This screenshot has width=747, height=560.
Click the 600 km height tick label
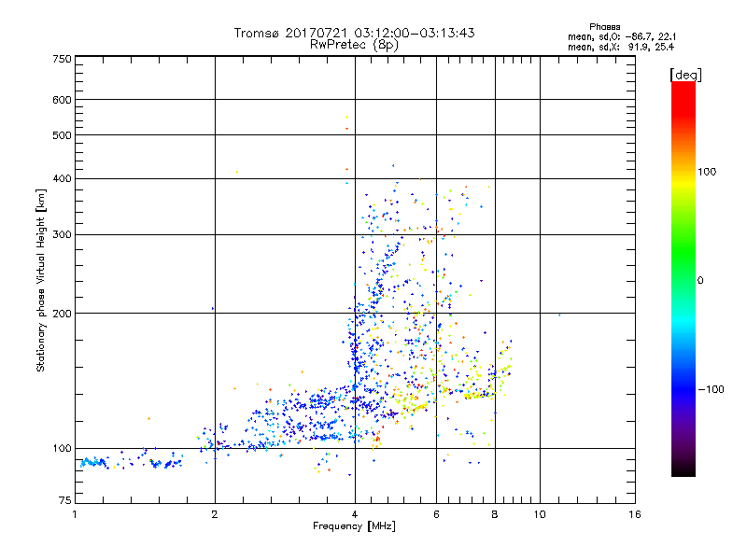coord(62,100)
